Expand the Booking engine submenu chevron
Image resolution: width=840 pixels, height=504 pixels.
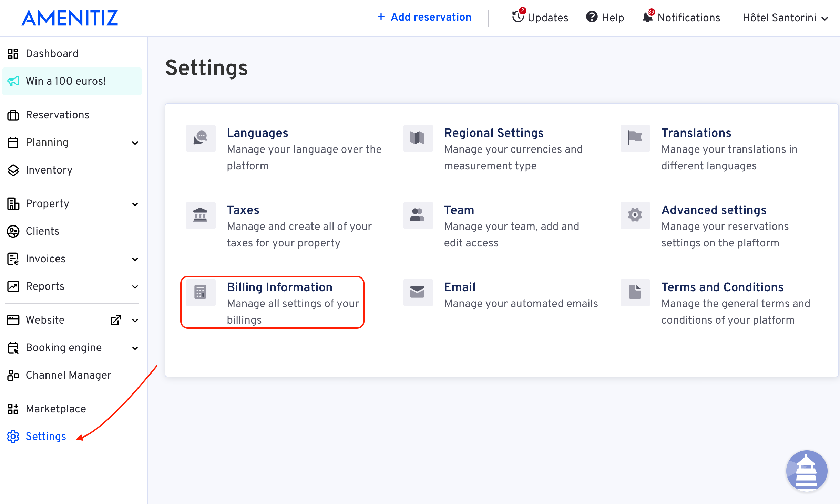(x=135, y=348)
